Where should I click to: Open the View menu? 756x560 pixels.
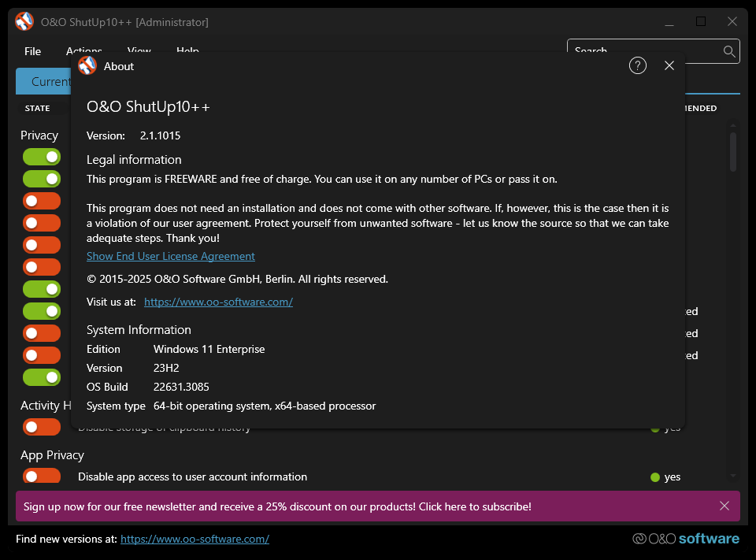[139, 51]
